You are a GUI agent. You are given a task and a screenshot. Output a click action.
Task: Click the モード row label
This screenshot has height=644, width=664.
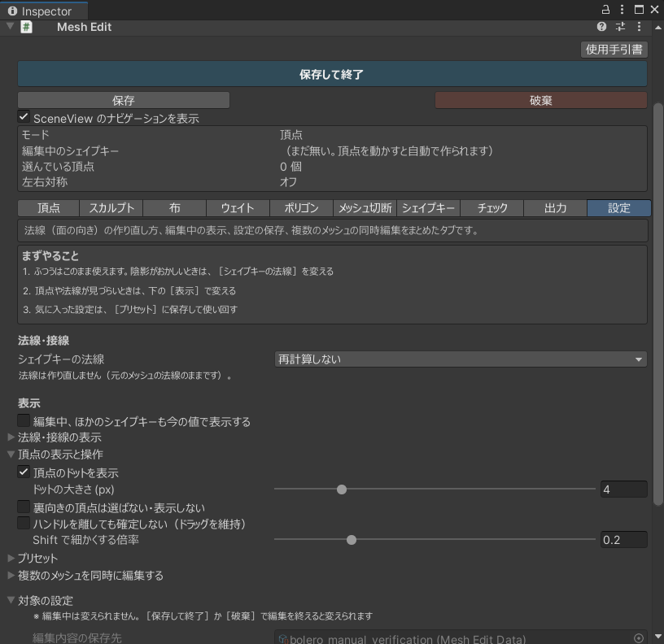[x=36, y=134]
